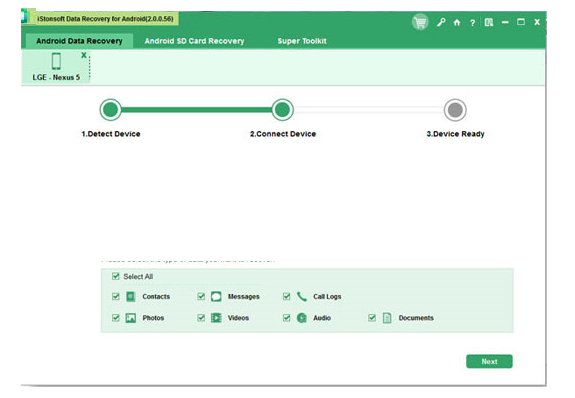This screenshot has width=575, height=398.
Task: Click the key registration icon
Action: coord(441,22)
